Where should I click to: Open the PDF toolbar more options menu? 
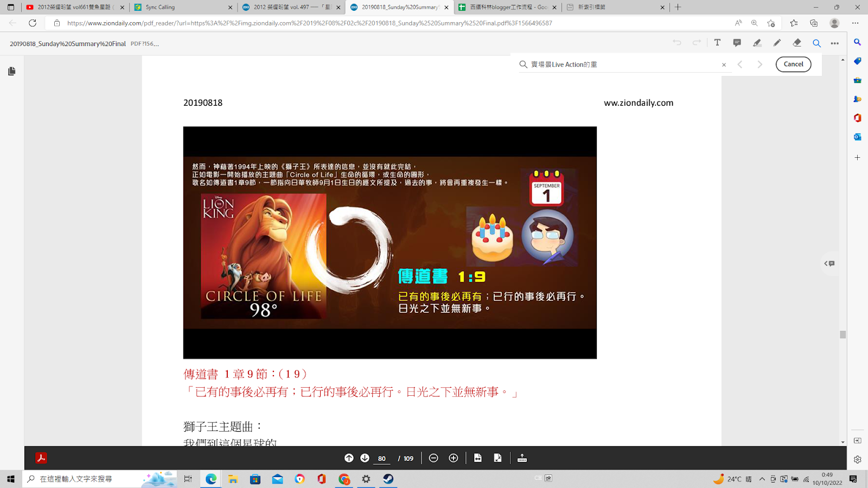[835, 43]
